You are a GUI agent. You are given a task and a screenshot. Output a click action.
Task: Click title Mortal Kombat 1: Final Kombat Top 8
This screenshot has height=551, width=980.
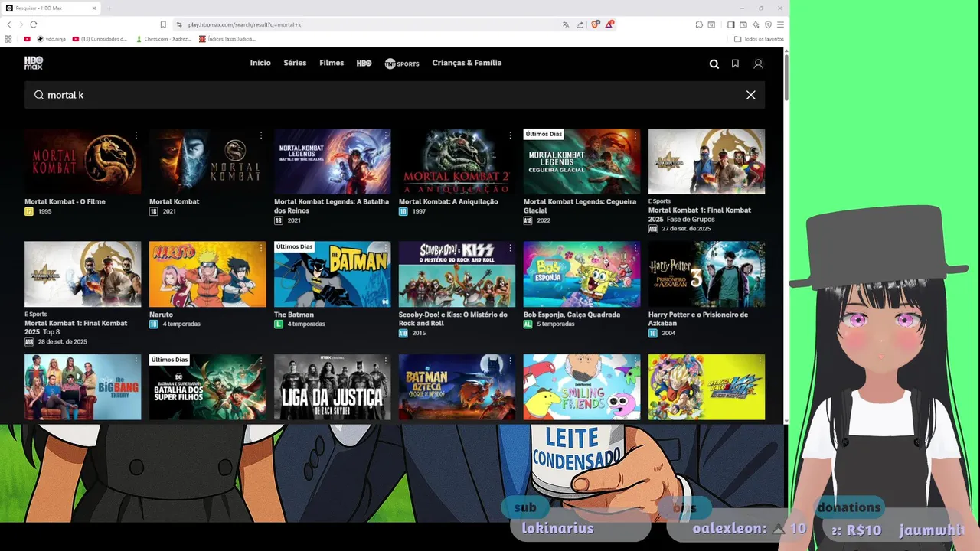(76, 328)
